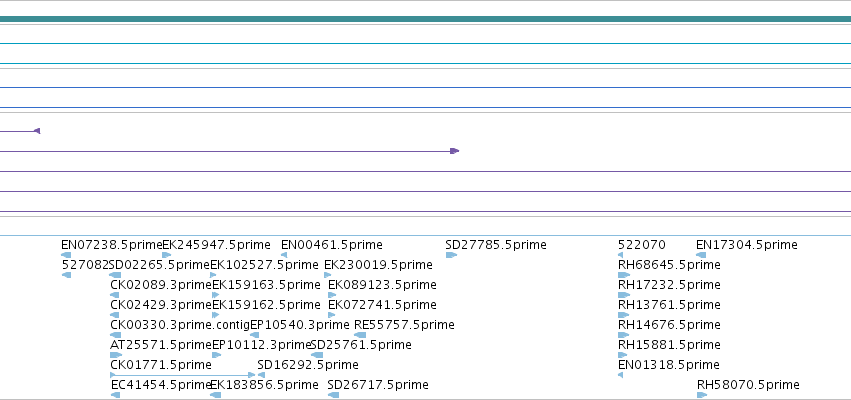The image size is (851, 400).
Task: Click the SD26717.5prime label
Action: point(378,385)
